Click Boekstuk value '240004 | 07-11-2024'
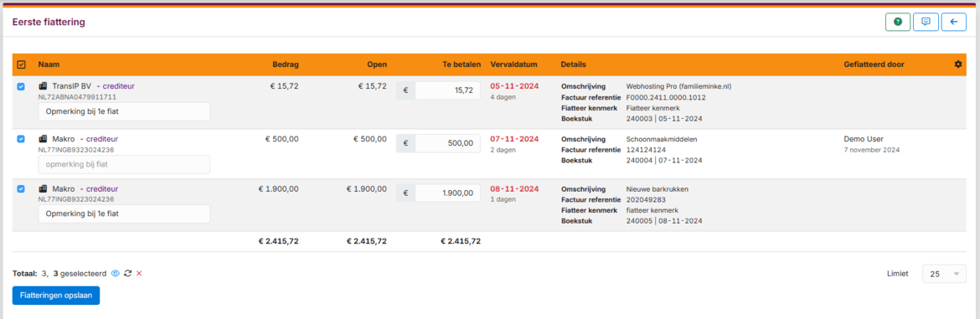Viewport: 980px width, 319px height. point(663,161)
